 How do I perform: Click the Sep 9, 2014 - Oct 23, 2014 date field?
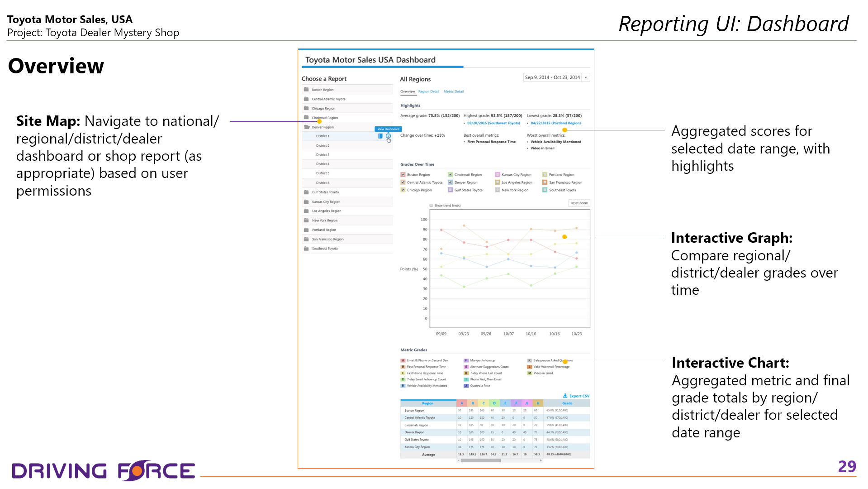(x=552, y=77)
